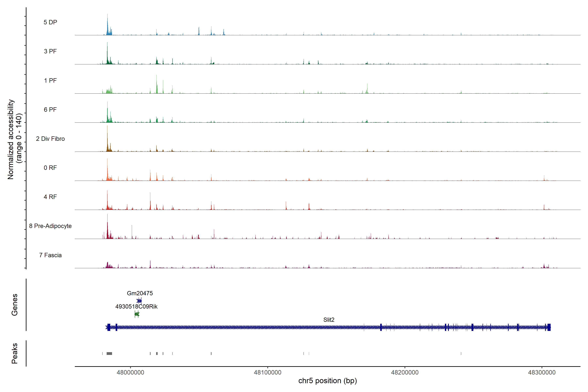Click the widest gray peak block
Screen dimensions: 588x392
coord(109,353)
